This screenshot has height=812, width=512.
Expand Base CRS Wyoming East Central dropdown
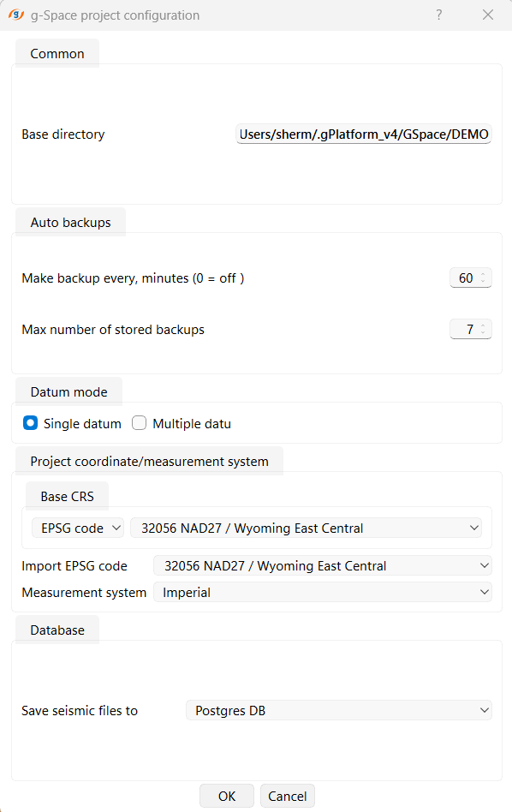[306, 528]
